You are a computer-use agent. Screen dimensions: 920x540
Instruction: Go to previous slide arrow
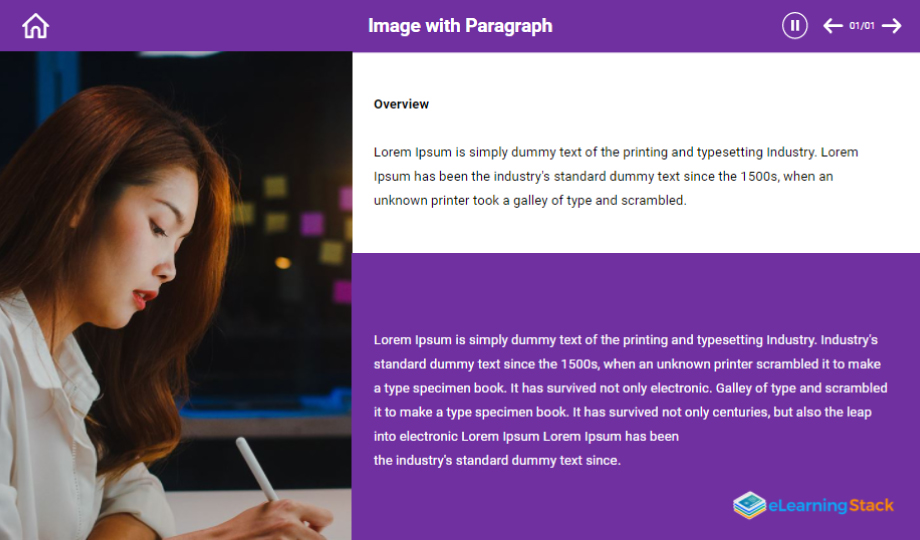(833, 26)
